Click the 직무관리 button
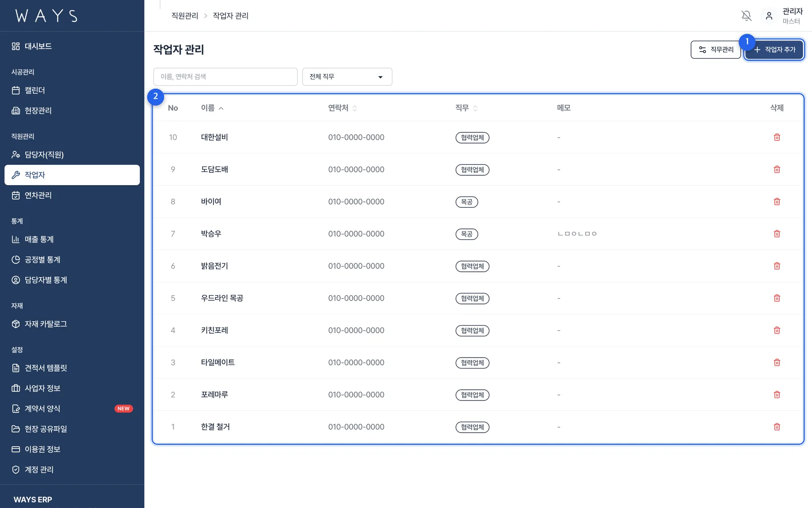The width and height of the screenshot is (812, 508). click(715, 50)
